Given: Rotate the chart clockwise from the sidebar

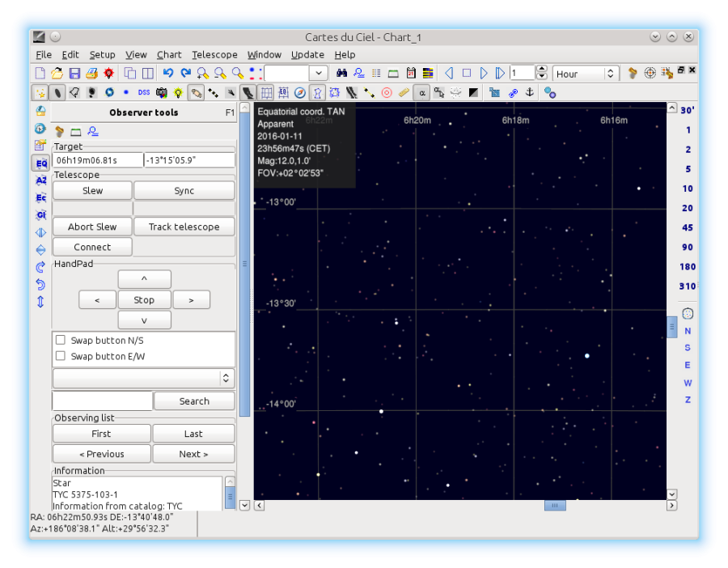Looking at the screenshot, I should tap(41, 267).
